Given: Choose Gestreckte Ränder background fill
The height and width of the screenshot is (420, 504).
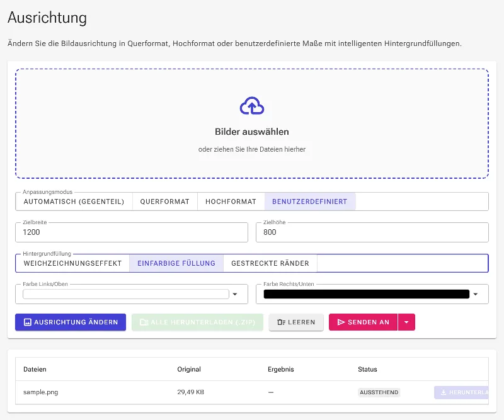Looking at the screenshot, I should pyautogui.click(x=270, y=263).
